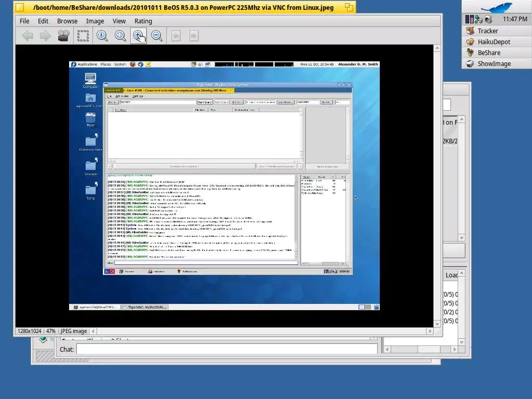Click the 47% zoom status entry

50,331
